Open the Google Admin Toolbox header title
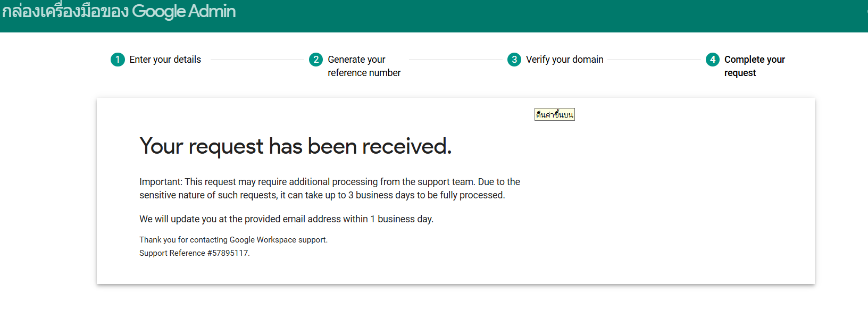868x326 pixels. click(x=119, y=11)
